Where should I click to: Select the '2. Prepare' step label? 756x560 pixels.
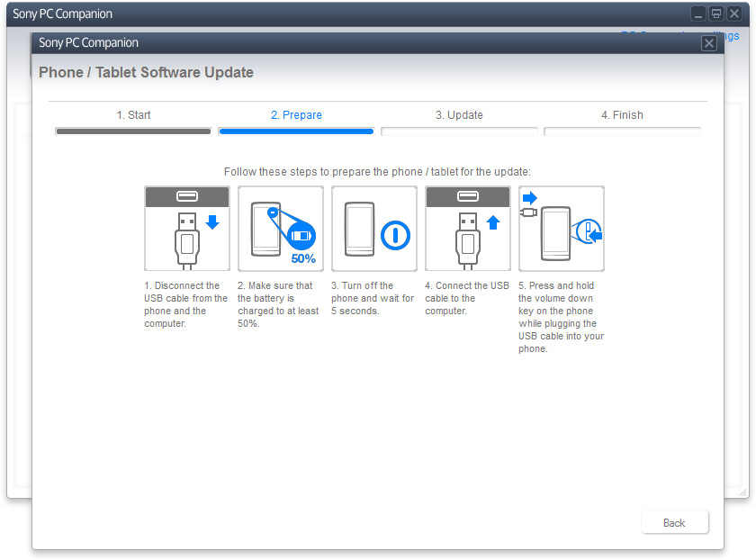tap(296, 115)
